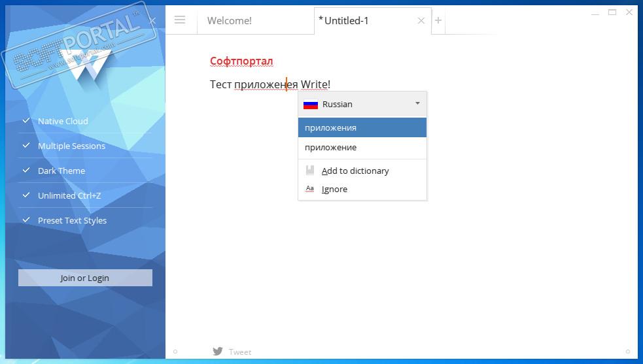Click the Софтпортал heading text
The width and height of the screenshot is (643, 364).
241,61
